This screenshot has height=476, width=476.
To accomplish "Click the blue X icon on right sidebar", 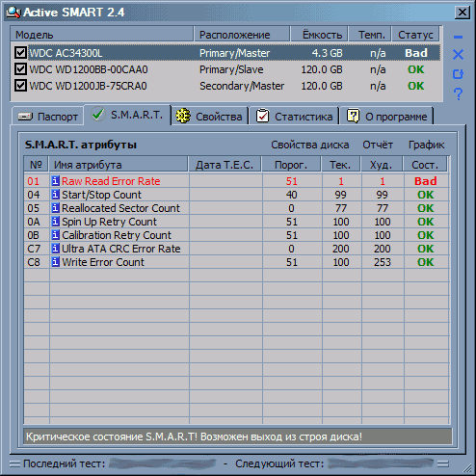I will click(458, 55).
